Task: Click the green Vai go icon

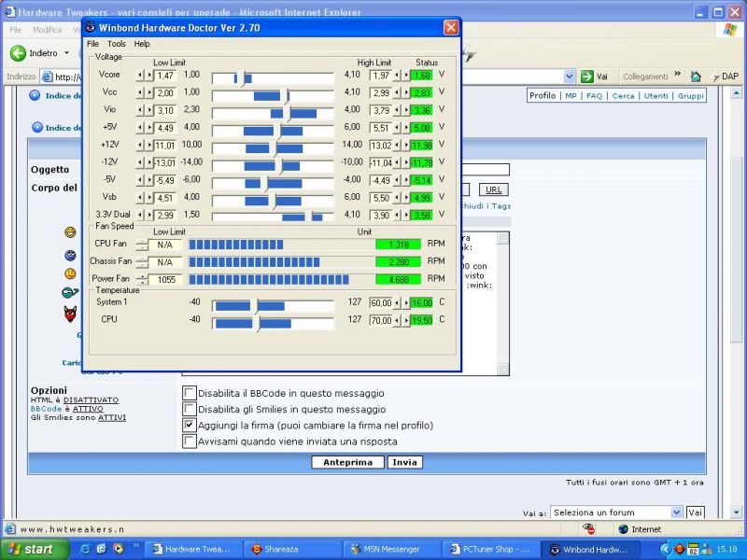Action: (587, 77)
